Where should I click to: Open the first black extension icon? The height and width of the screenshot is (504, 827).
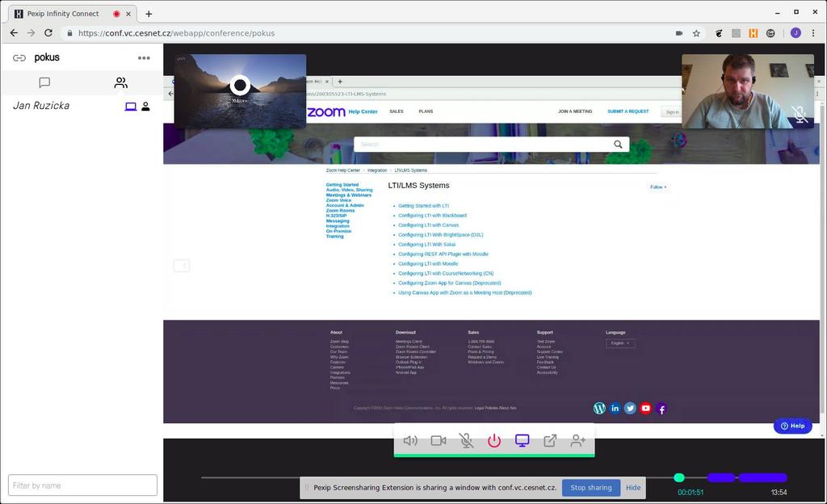pos(719,33)
